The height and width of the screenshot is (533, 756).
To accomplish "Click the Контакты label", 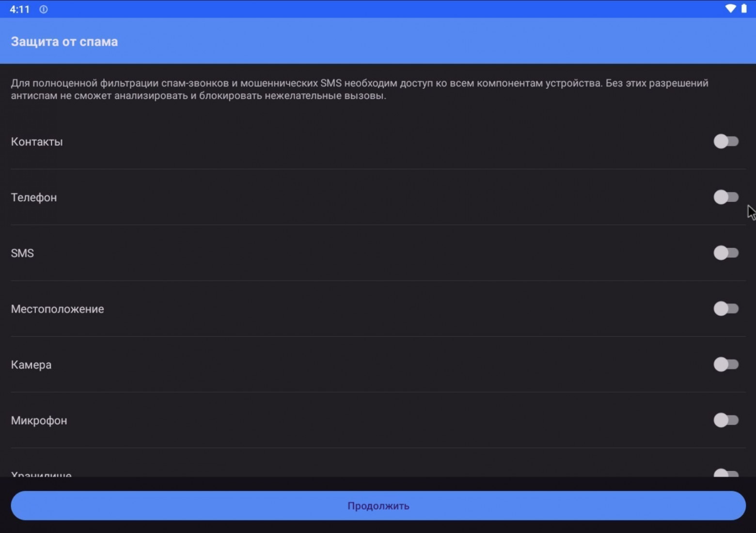I will pyautogui.click(x=37, y=142).
